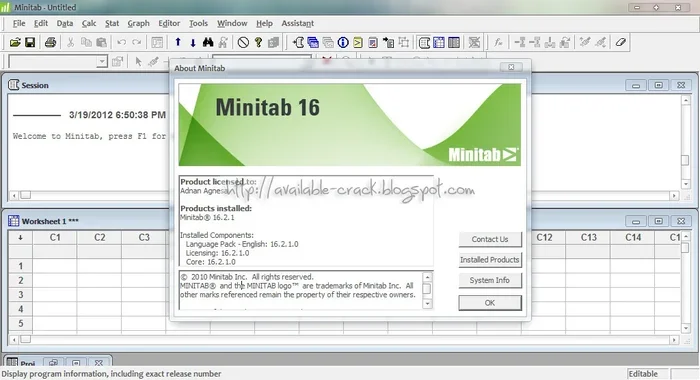Click the Session window title icon
This screenshot has height=380, width=700.
coord(13,85)
